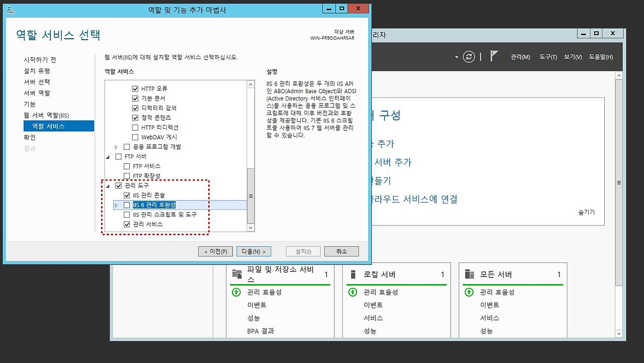644x363 pixels.
Task: Check the IIS 6 관리 호환성 checkbox
Action: click(127, 205)
